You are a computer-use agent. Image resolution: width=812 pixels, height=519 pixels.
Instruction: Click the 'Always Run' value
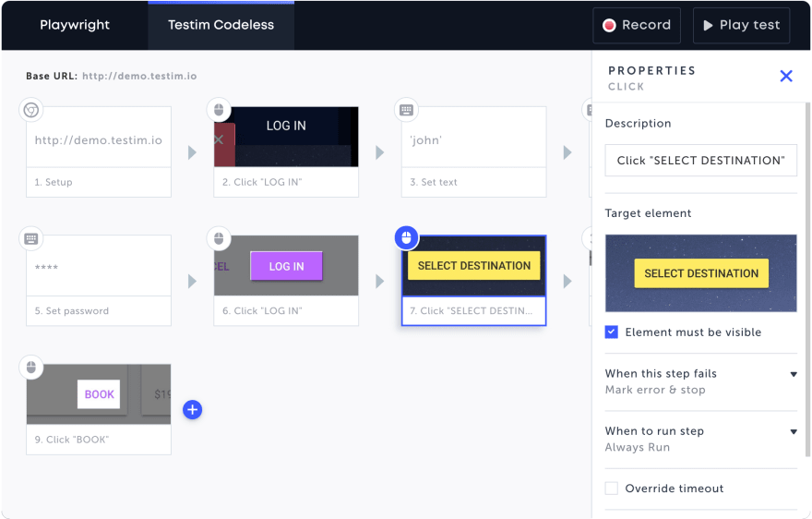coord(637,447)
